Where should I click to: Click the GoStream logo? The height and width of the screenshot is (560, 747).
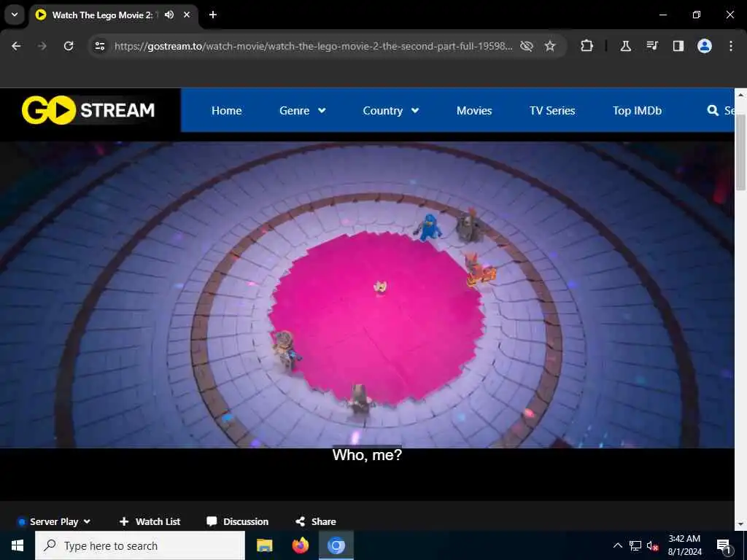(88, 110)
